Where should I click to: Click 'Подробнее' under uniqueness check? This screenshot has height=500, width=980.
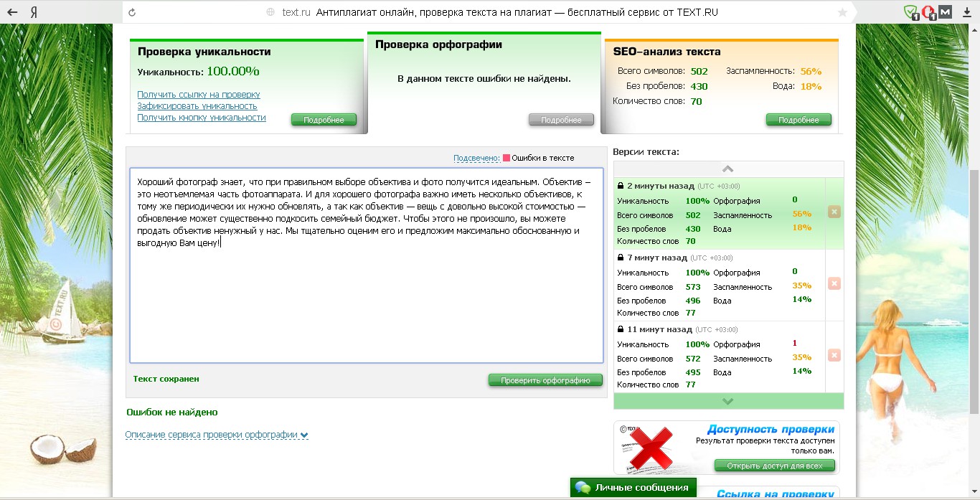pos(324,120)
